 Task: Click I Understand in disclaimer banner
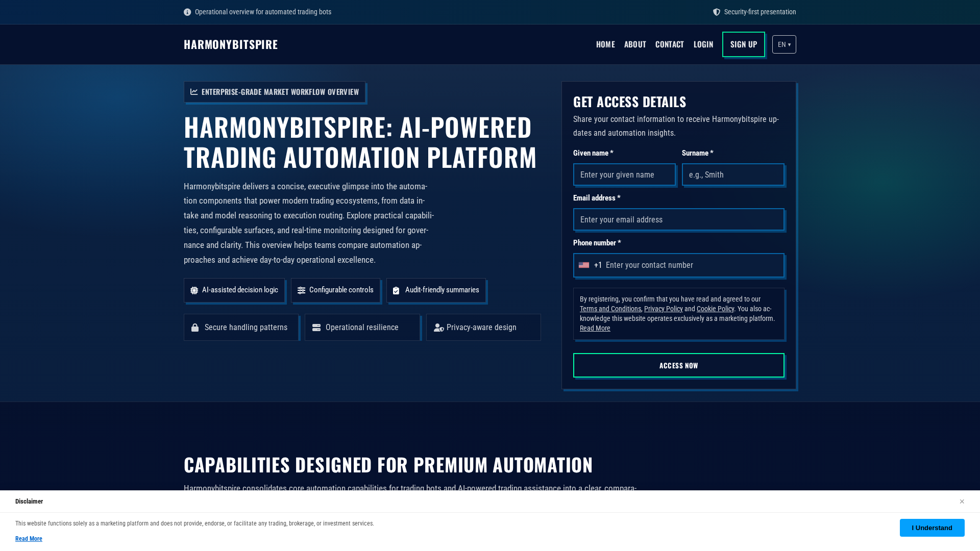pos(932,528)
